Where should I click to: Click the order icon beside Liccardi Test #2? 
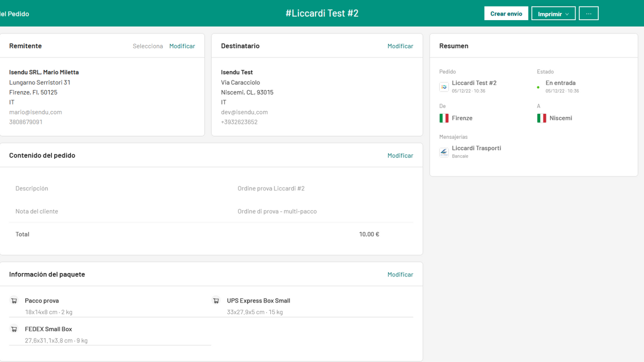[444, 86]
